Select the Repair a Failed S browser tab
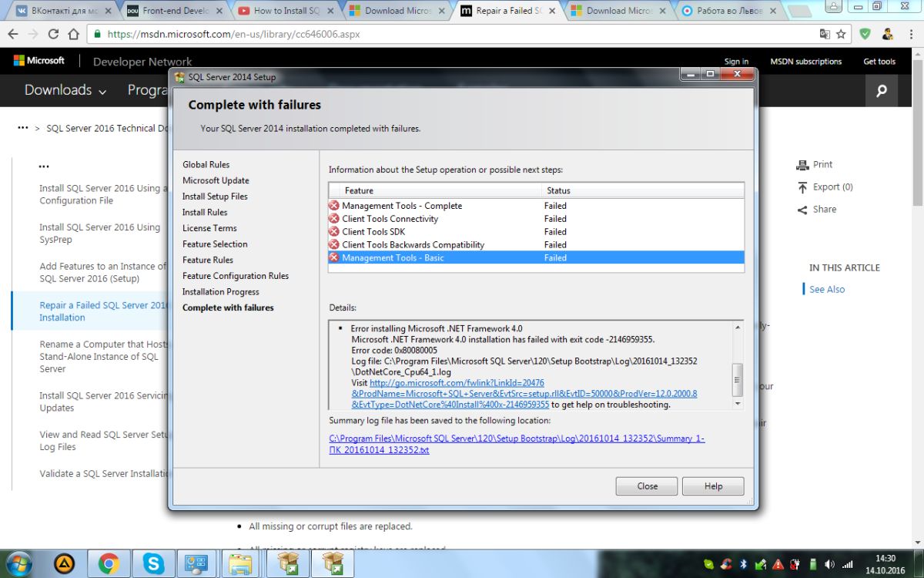 [x=508, y=11]
